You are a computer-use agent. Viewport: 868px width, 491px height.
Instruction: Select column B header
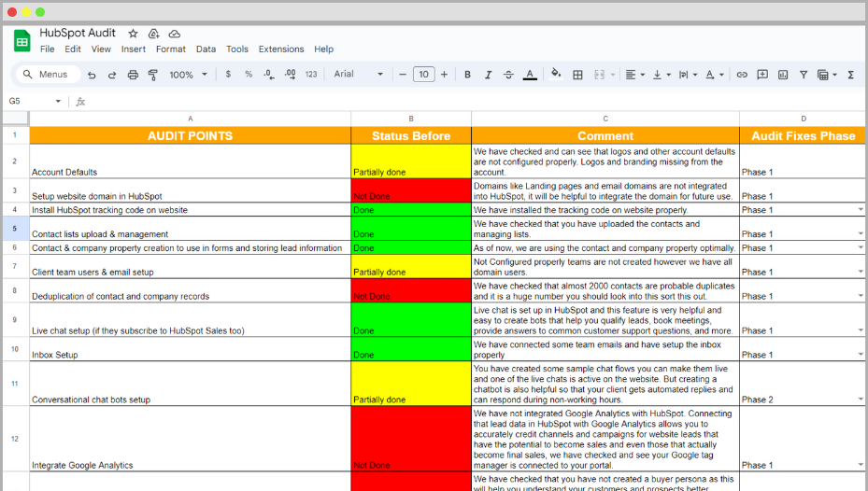[x=411, y=119]
